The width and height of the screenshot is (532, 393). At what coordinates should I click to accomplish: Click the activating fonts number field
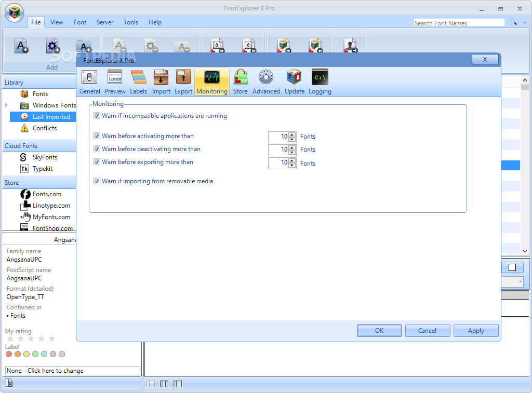(278, 137)
